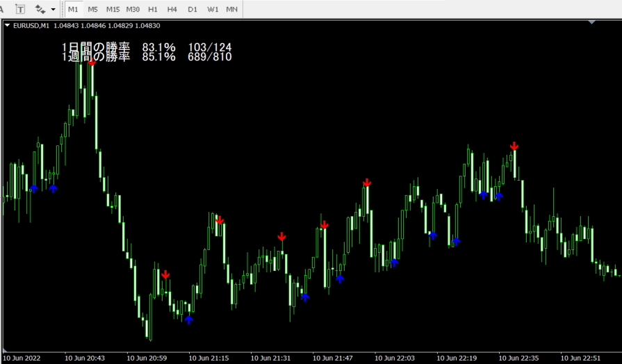
Task: Switch chart to W1 weekly timeframe
Action: pyautogui.click(x=213, y=9)
